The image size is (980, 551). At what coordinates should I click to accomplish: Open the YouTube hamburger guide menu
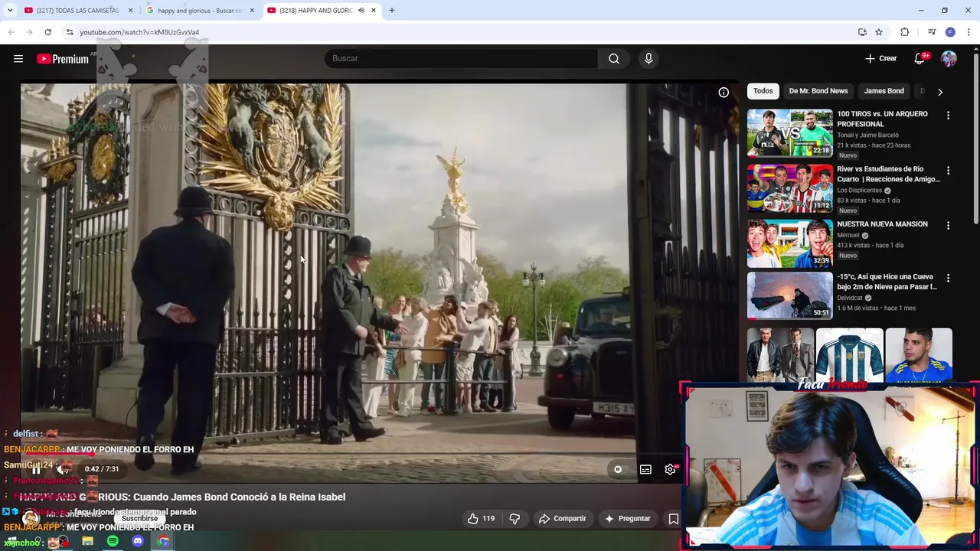pos(18,58)
